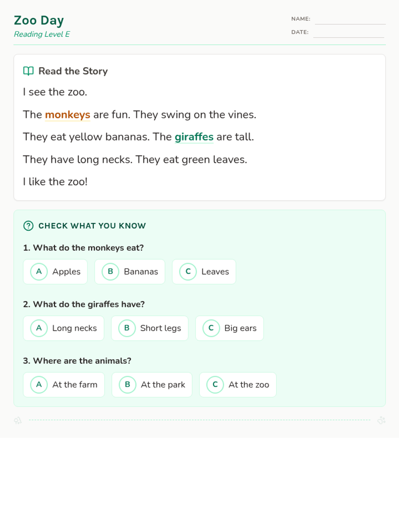This screenshot has height=532, width=399.
Task: Click the highlighted word monkeys in story
Action: coord(67,115)
